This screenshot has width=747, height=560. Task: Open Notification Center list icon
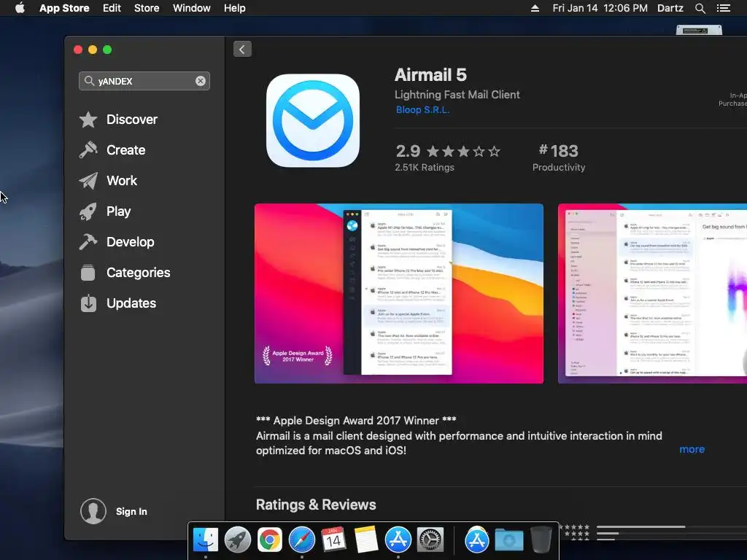pos(723,8)
